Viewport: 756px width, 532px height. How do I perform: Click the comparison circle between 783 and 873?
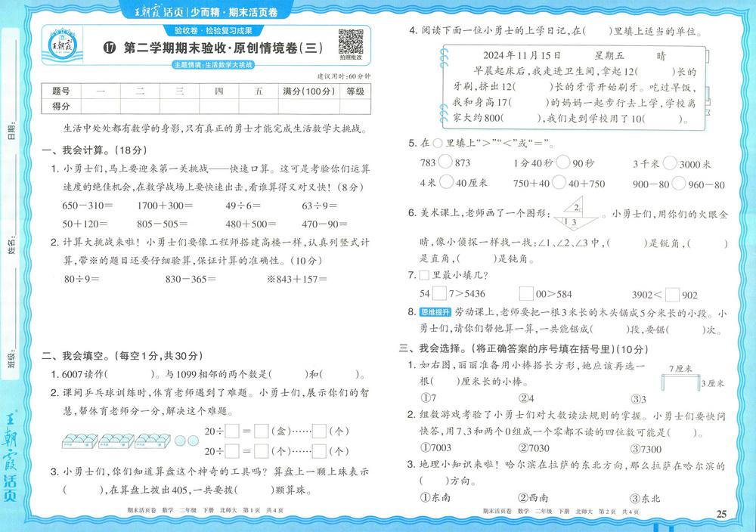(445, 162)
